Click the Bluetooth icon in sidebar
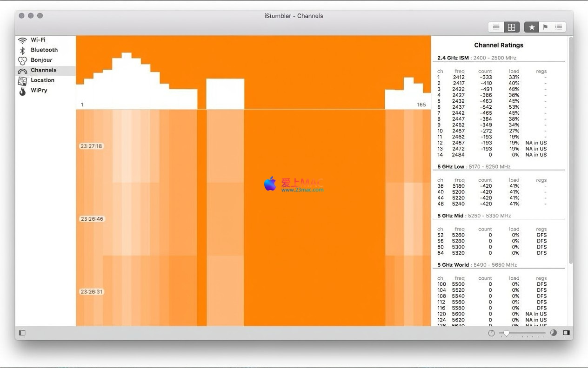Screen dimensions: 588x368 pos(22,50)
